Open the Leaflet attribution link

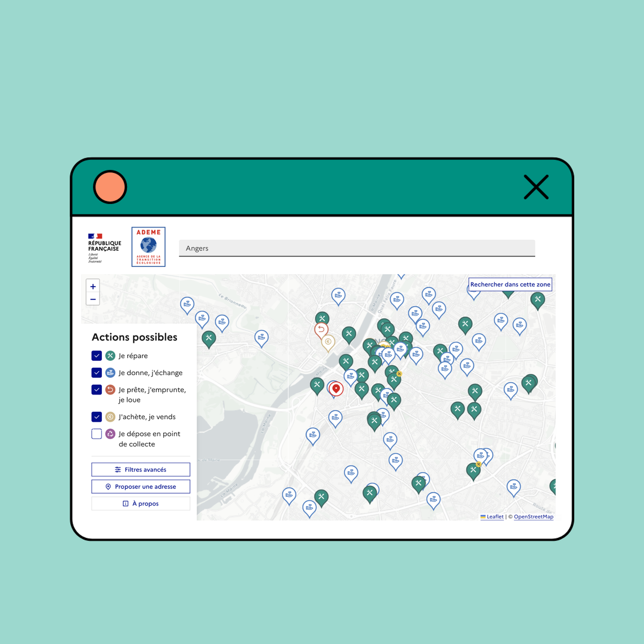[495, 517]
